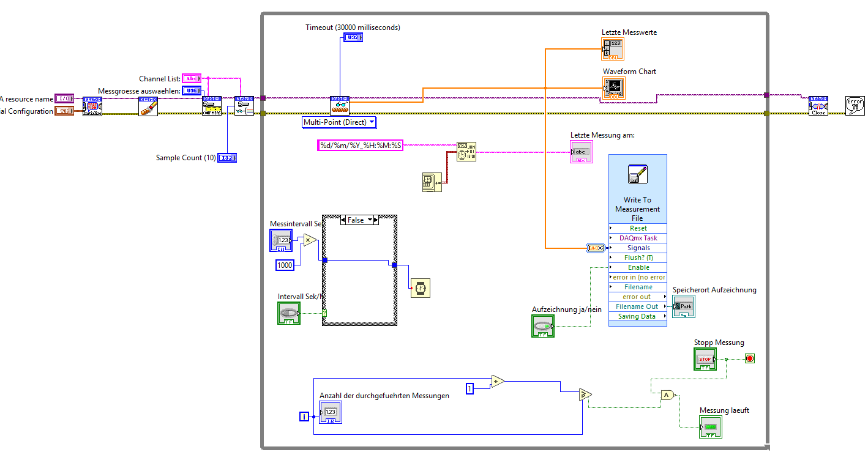
Task: Select the Intervall Sek boolean terminal
Action: (289, 313)
